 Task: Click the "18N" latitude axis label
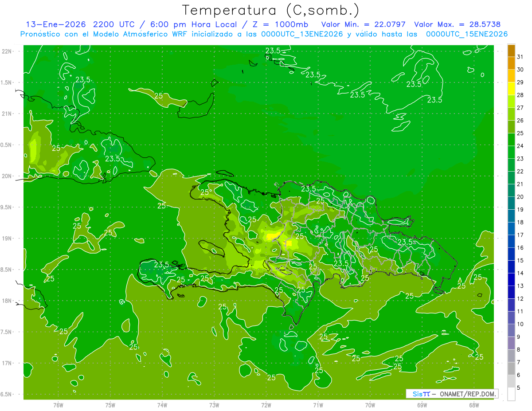[8, 301]
